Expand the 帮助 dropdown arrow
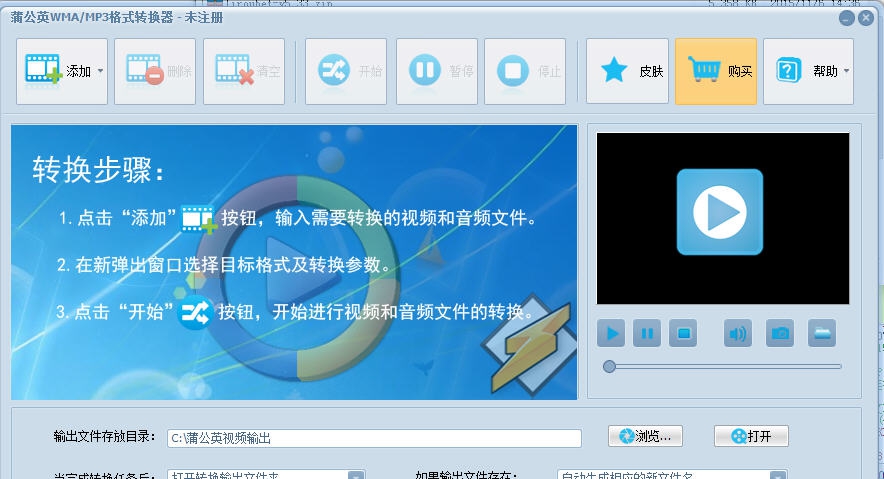Viewport: 884px width, 479px height. pos(846,71)
